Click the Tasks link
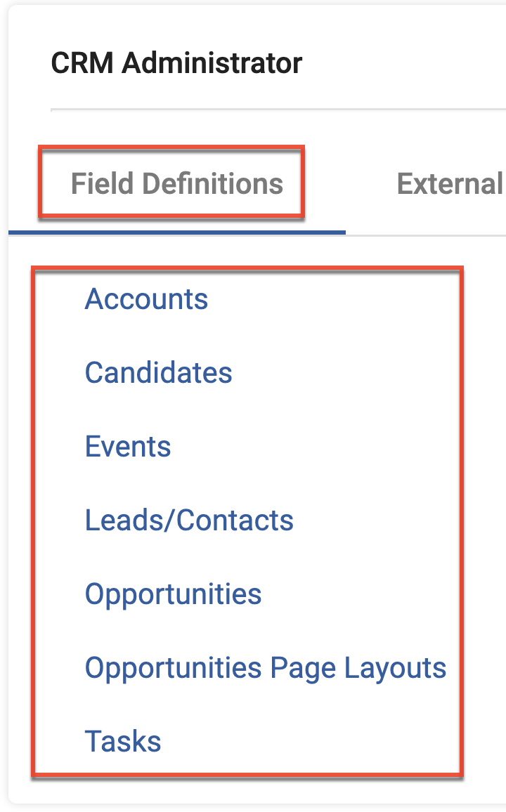The width and height of the screenshot is (506, 812). tap(123, 742)
